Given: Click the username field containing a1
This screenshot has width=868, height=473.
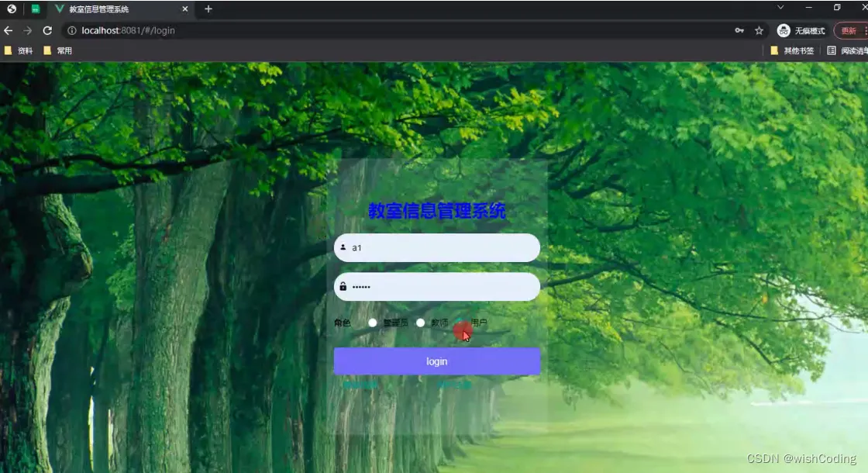Looking at the screenshot, I should click(x=437, y=247).
